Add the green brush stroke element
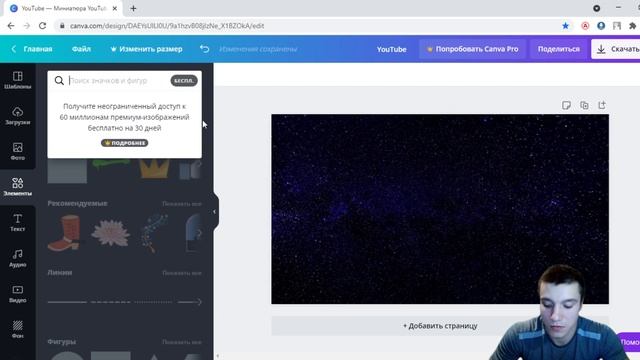 coord(111,163)
